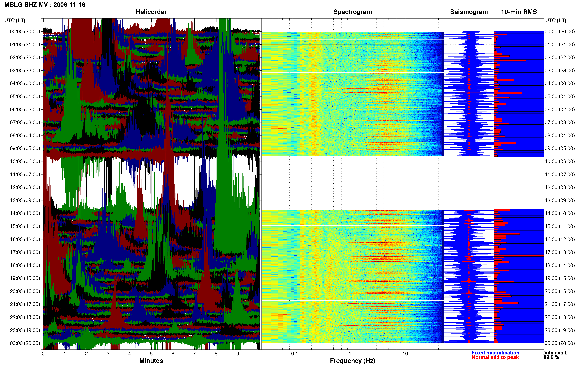The width and height of the screenshot is (588, 368).
Task: Click the Minutes axis tick label 0
Action: pyautogui.click(x=43, y=354)
